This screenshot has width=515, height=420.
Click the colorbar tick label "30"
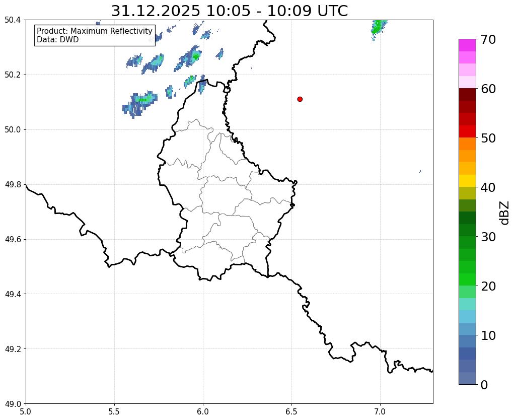pyautogui.click(x=488, y=237)
